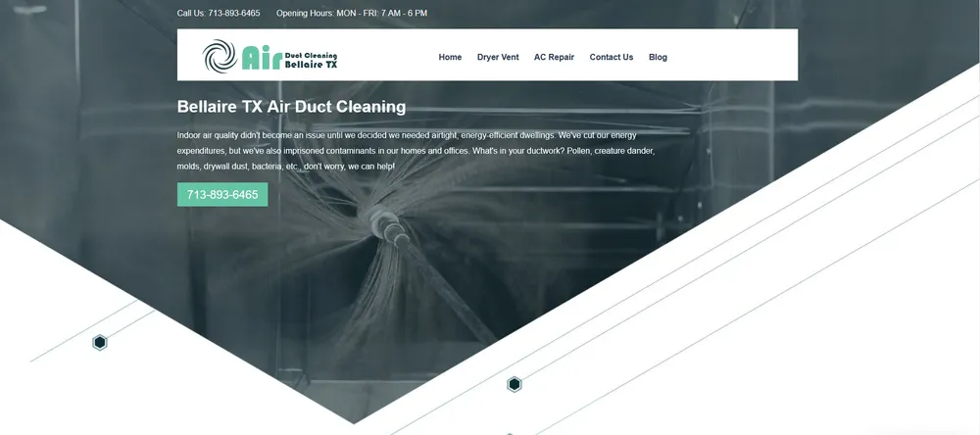Click the swirl logo icon
Screen dimensions: 980x435
point(220,56)
